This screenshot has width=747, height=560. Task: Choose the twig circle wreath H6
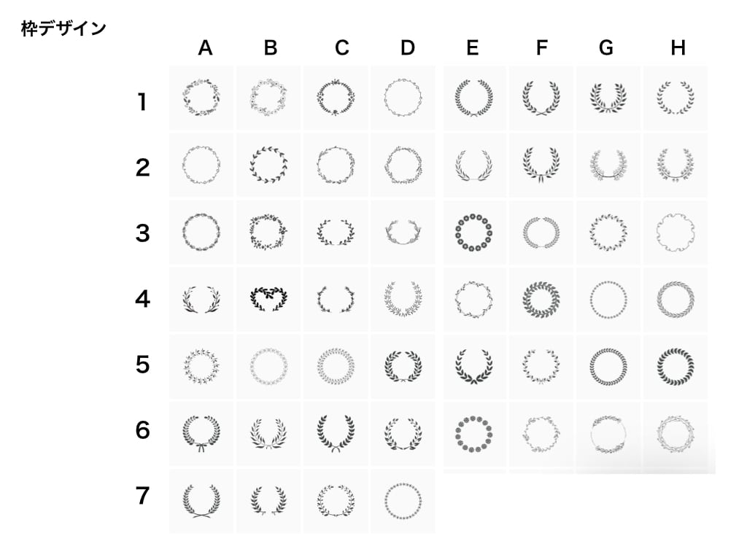[675, 434]
